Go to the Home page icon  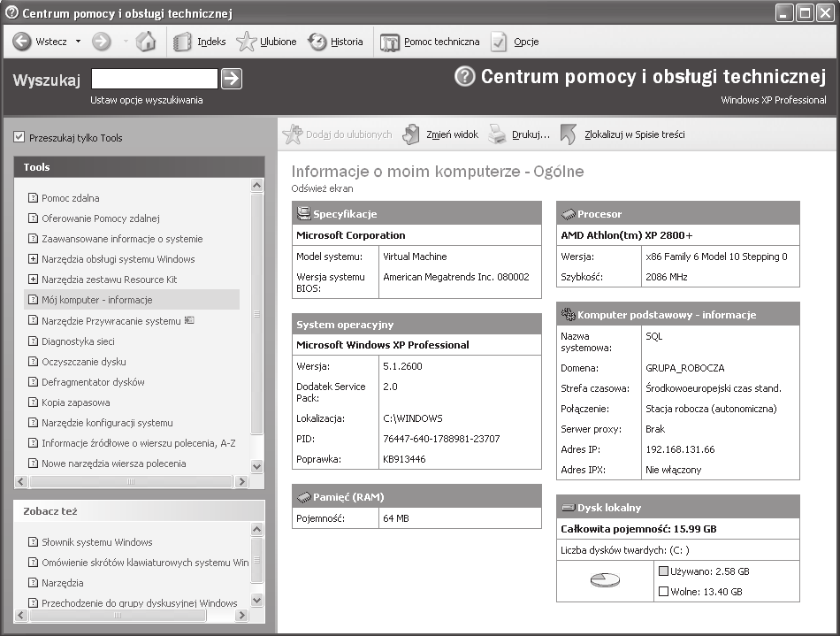(x=146, y=42)
